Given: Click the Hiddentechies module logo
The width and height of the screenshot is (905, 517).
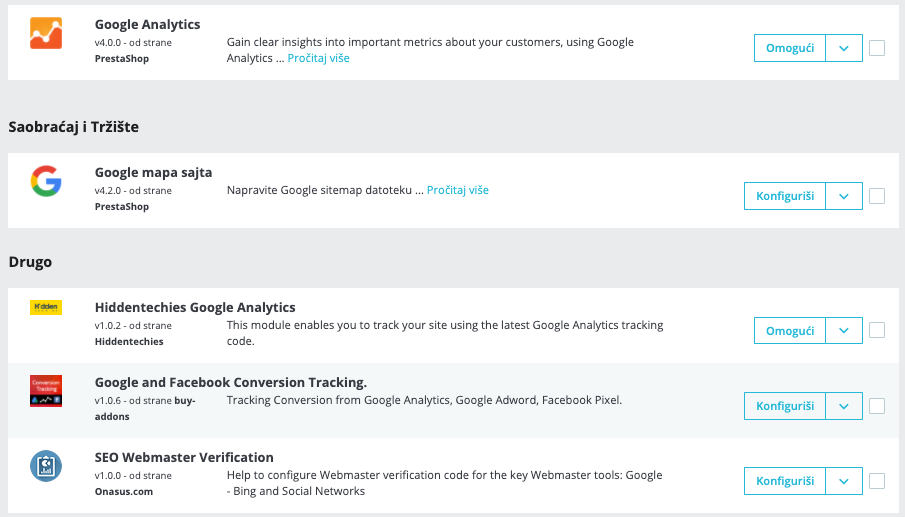Looking at the screenshot, I should pyautogui.click(x=46, y=308).
